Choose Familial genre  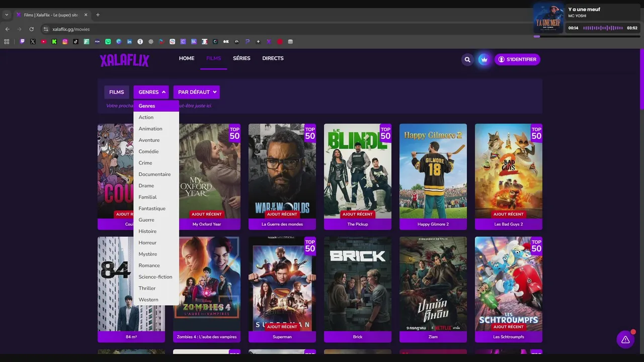[x=156, y=197]
